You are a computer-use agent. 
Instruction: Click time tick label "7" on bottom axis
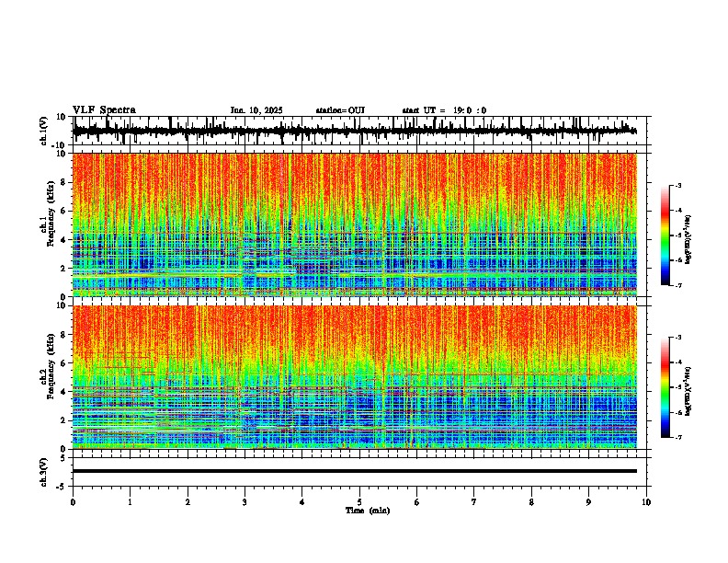474,502
